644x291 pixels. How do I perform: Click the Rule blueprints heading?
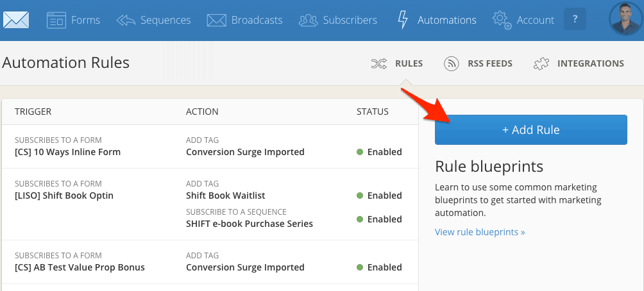click(x=489, y=167)
